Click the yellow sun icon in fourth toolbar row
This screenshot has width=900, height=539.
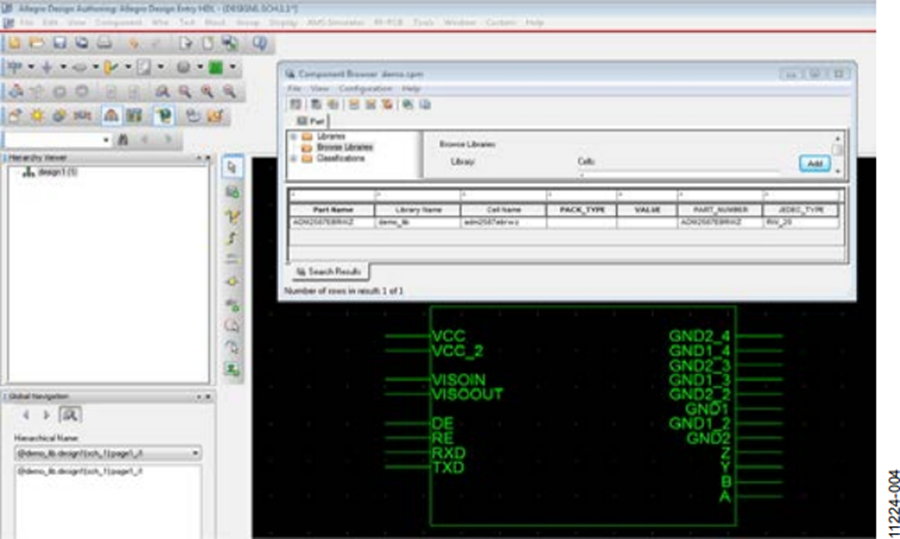pos(37,116)
